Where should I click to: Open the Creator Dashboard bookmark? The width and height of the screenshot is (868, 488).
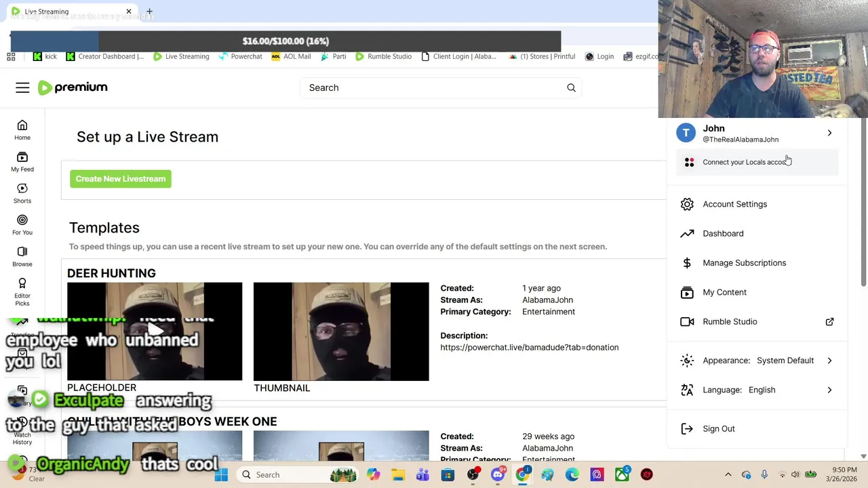105,56
